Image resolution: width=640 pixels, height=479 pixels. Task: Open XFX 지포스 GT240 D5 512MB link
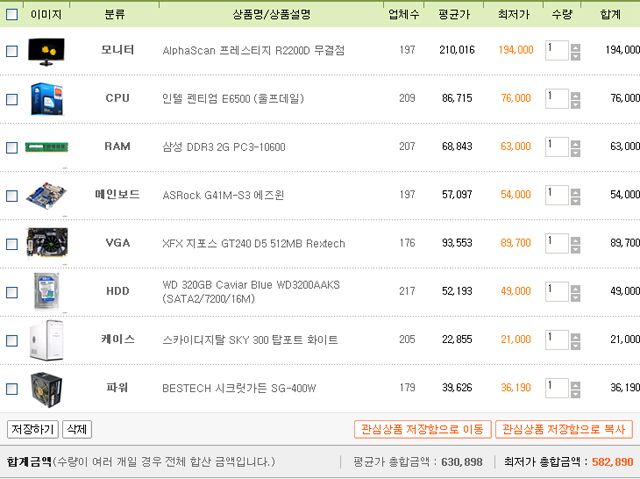pos(253,244)
